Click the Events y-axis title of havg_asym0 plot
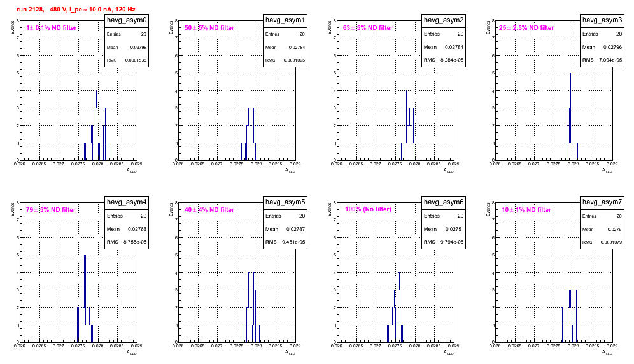 (x=12, y=27)
